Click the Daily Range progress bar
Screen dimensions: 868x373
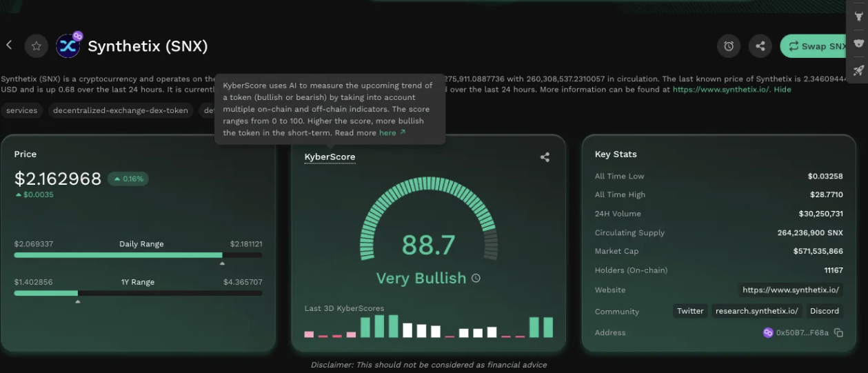pyautogui.click(x=138, y=255)
